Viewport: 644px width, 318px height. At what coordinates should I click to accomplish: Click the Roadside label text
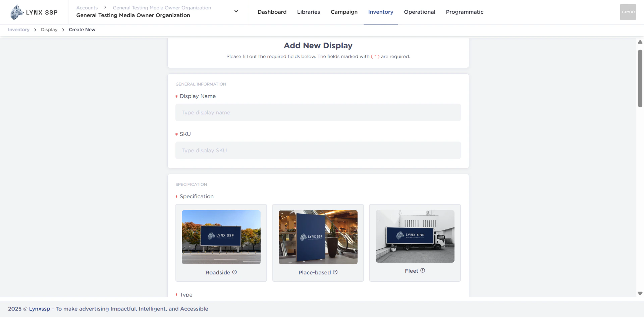(218, 272)
